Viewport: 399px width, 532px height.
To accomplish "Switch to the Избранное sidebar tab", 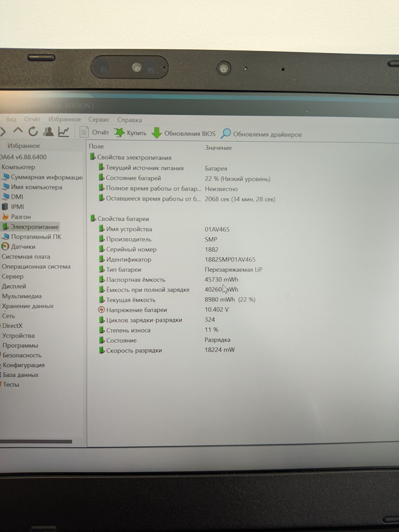I will pyautogui.click(x=24, y=146).
